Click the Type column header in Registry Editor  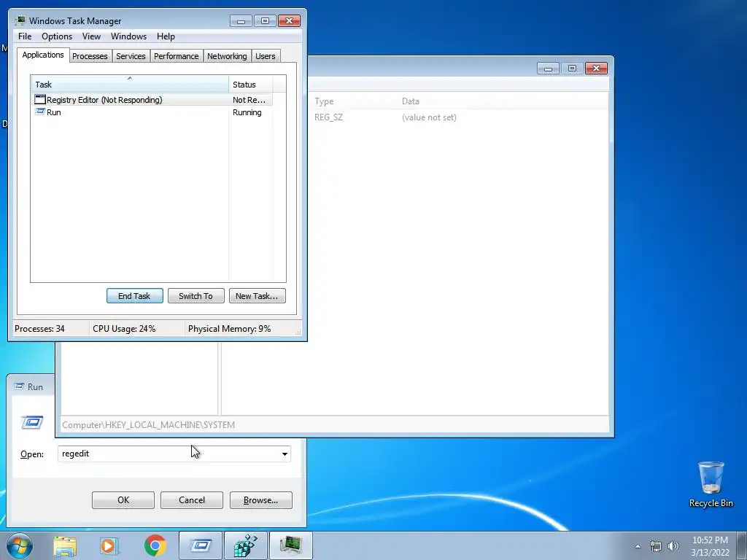coord(324,101)
